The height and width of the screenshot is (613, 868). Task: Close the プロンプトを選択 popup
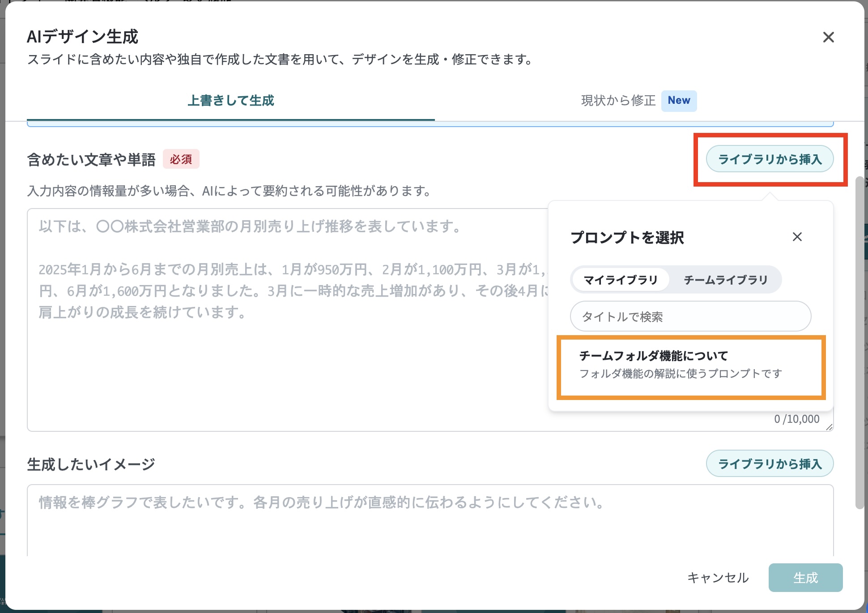(797, 237)
